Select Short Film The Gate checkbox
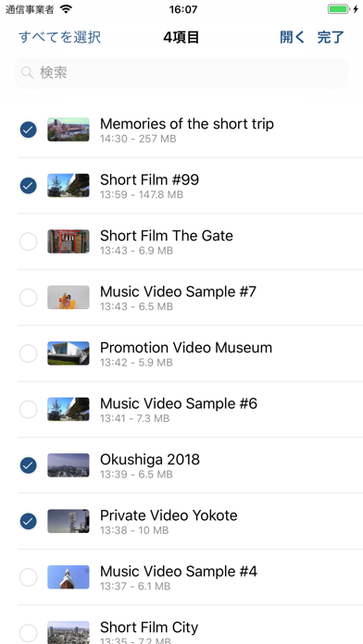Viewport: 363px width, 644px height. [x=29, y=241]
